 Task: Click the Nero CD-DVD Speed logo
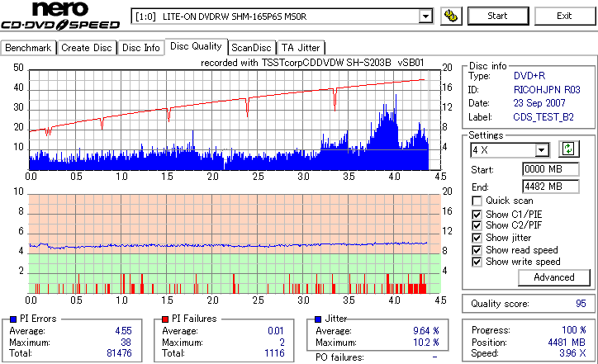60,16
